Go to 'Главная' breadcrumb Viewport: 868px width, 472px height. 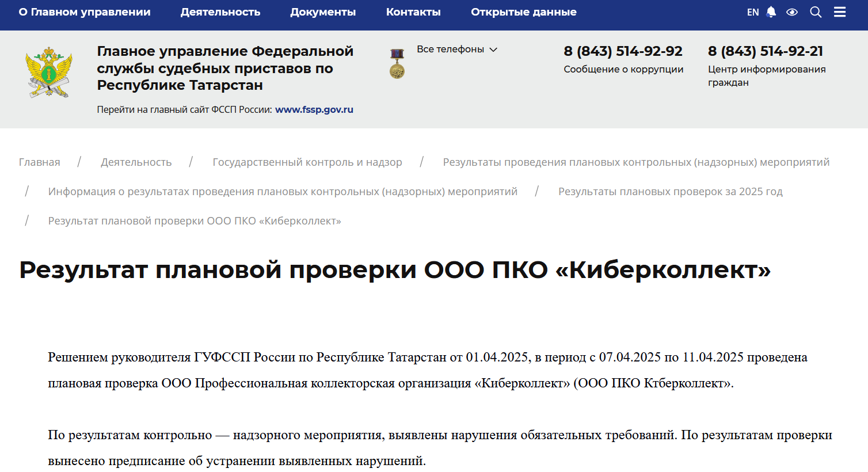click(39, 162)
